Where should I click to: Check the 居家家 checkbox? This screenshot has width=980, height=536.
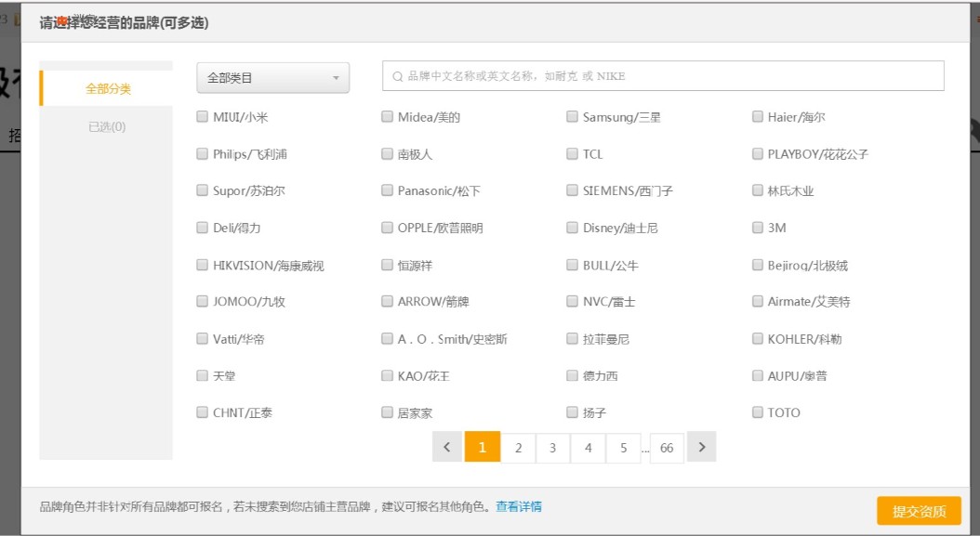pos(387,412)
